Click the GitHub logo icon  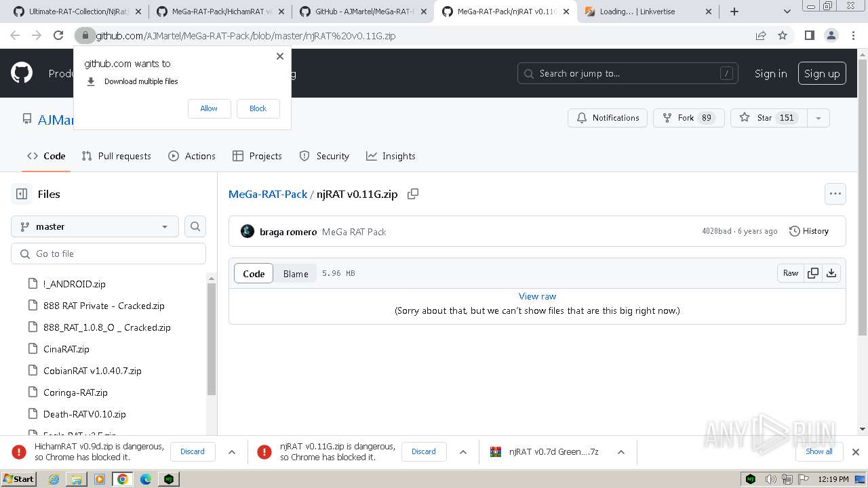click(22, 73)
